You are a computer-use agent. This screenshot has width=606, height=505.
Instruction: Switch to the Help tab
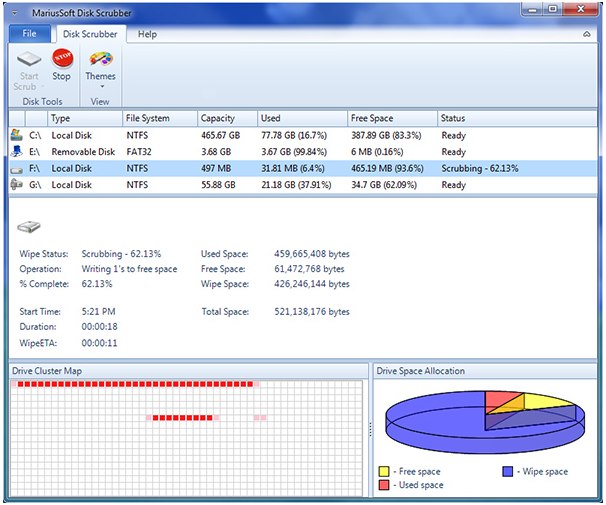tap(147, 34)
